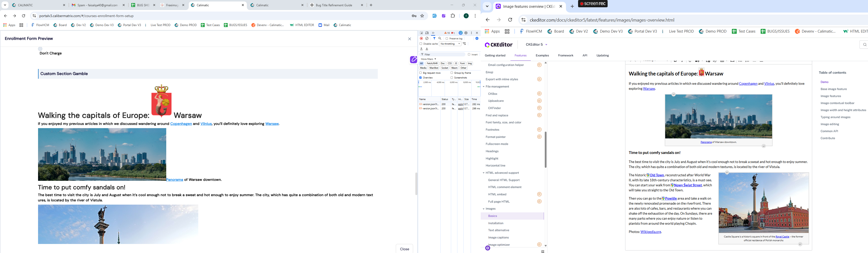Open the Framework tab on CKEditor docs
Image resolution: width=868 pixels, height=253 pixels.
(565, 56)
